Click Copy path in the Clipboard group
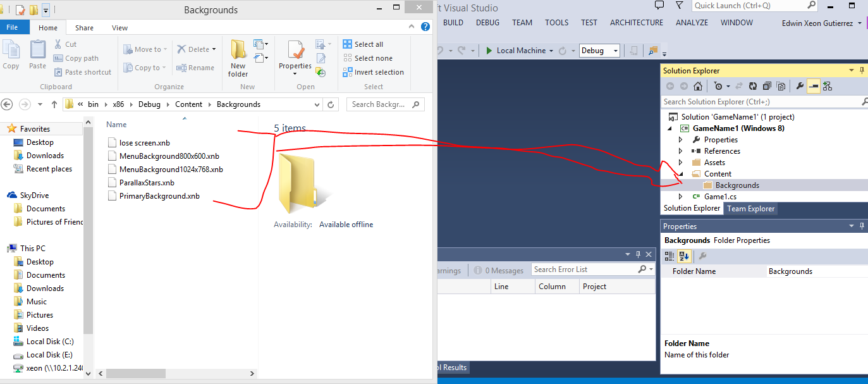This screenshot has width=868, height=384. click(x=76, y=58)
